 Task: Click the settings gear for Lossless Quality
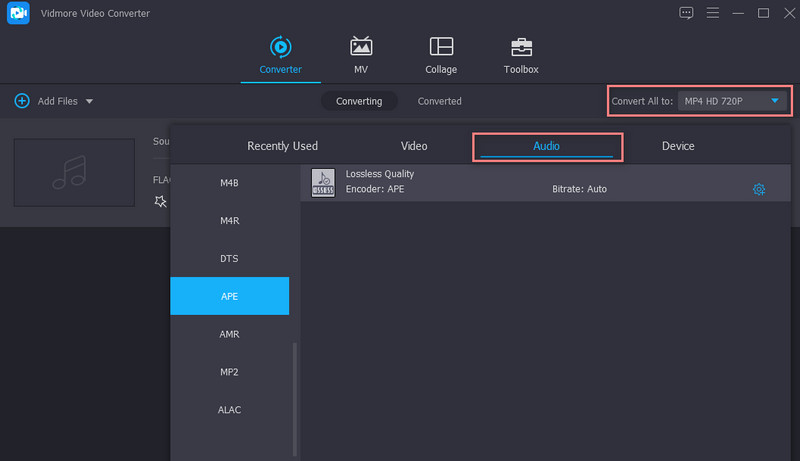click(758, 189)
